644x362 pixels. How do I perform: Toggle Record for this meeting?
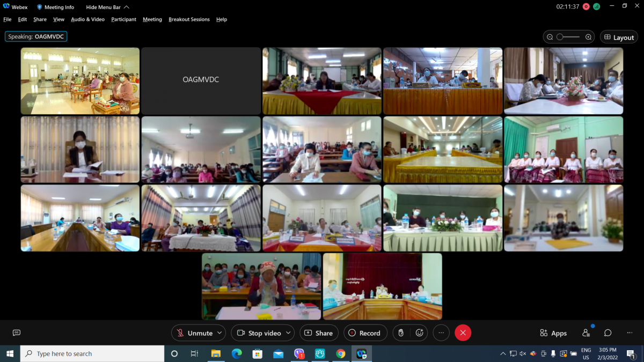pyautogui.click(x=364, y=333)
